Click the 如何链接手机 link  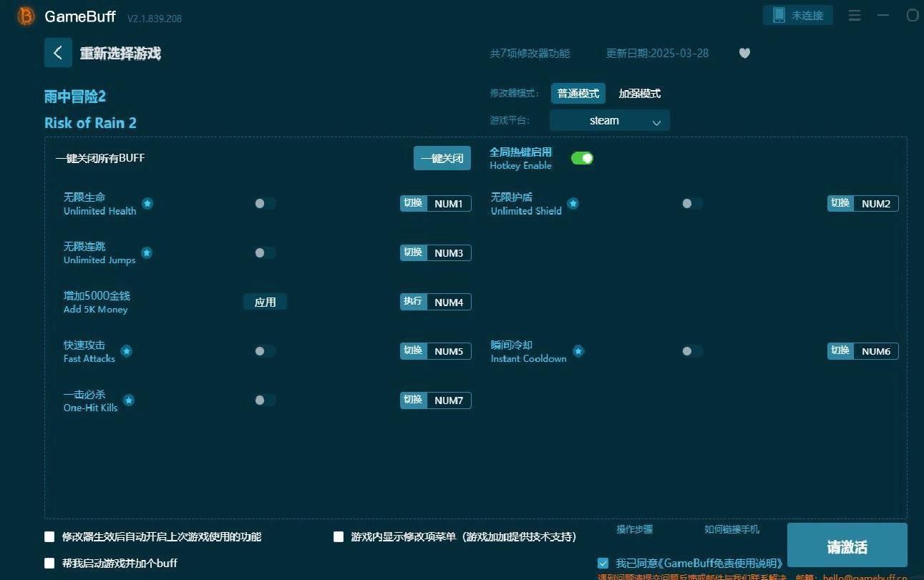click(731, 529)
